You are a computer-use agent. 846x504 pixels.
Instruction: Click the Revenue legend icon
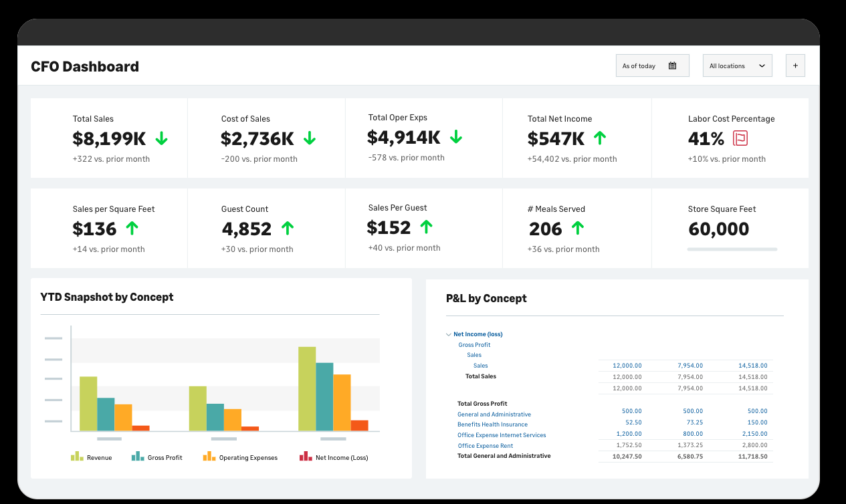pos(77,457)
